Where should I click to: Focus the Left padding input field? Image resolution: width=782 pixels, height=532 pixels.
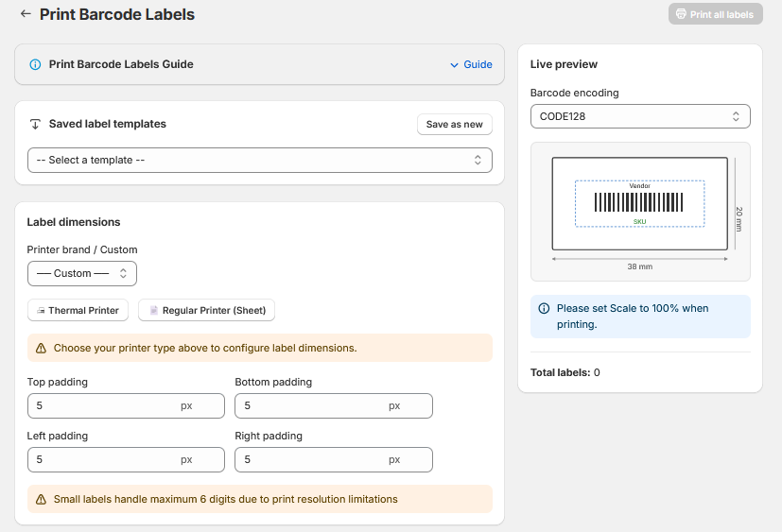[x=126, y=459]
